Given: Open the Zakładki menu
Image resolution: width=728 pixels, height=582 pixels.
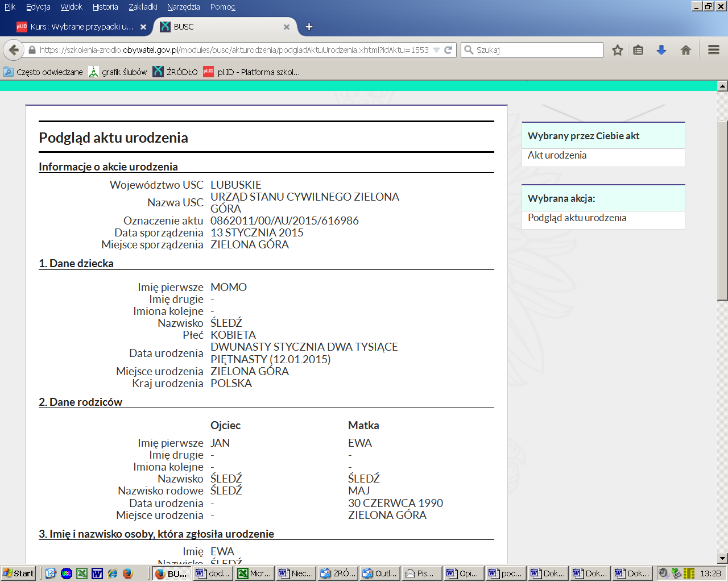Looking at the screenshot, I should tap(143, 7).
